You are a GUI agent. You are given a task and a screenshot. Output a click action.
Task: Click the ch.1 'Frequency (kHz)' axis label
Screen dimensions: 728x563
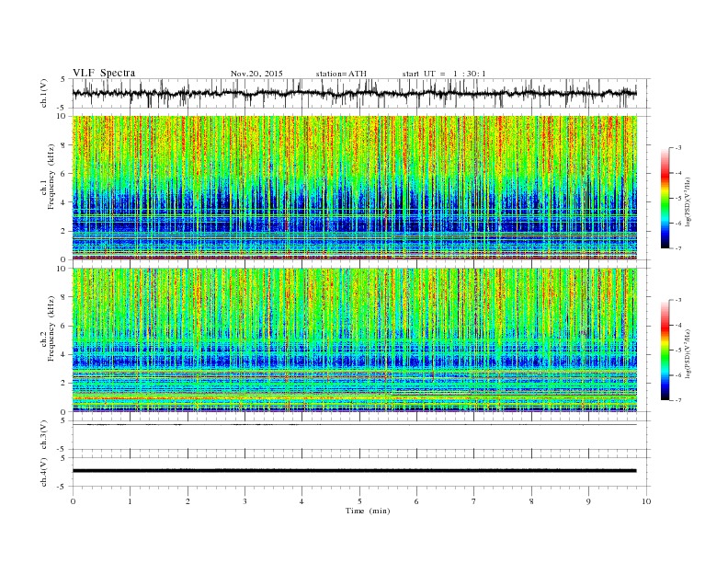(51, 177)
